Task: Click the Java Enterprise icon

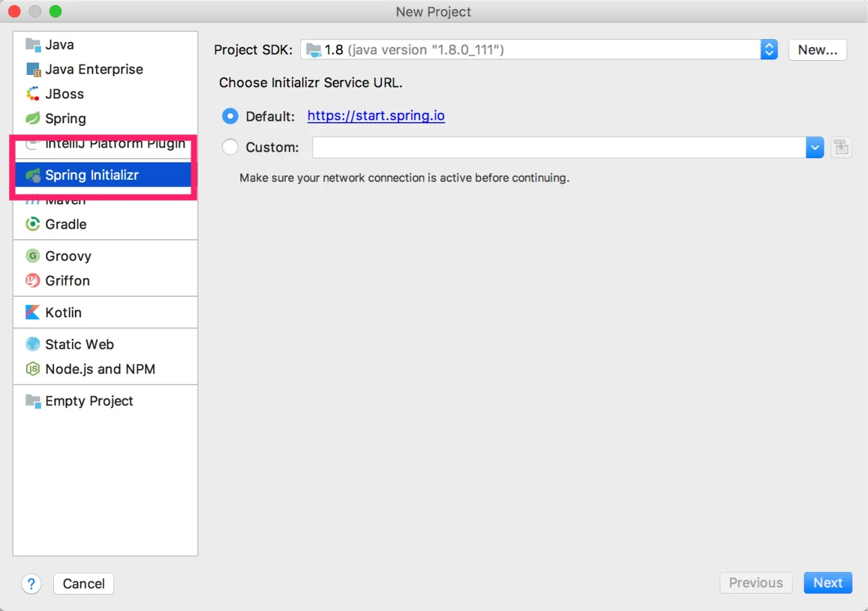Action: click(33, 69)
